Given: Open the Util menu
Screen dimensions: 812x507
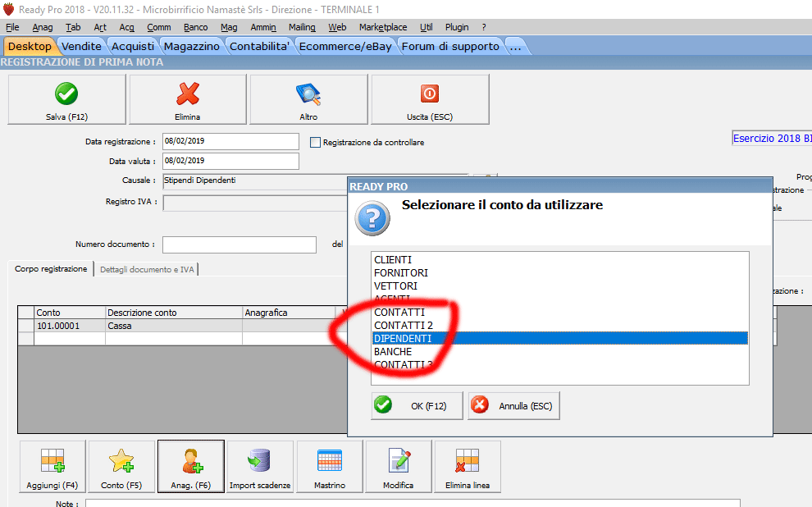Looking at the screenshot, I should tap(427, 27).
